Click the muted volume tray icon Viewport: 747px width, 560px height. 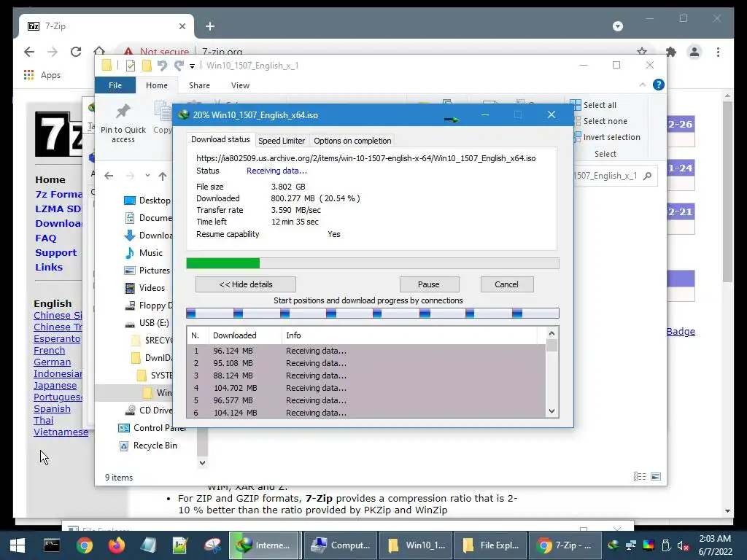click(683, 545)
